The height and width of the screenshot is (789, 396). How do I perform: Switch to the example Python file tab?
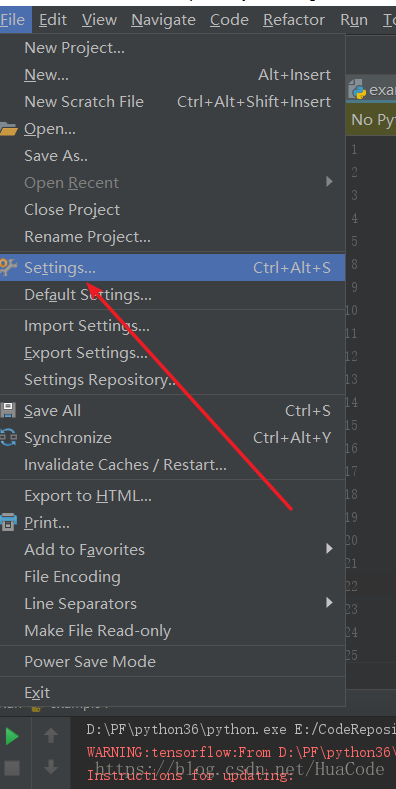point(372,90)
